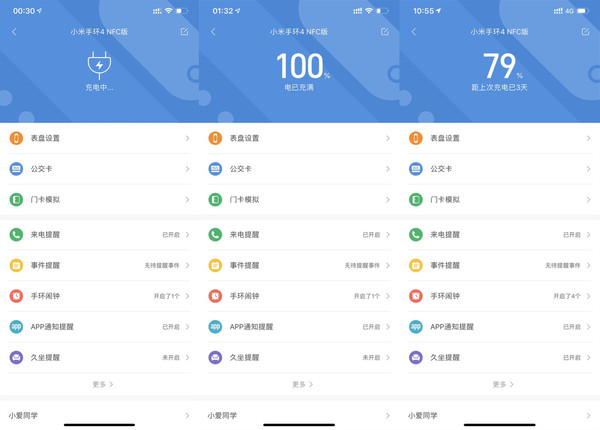Tap green 门卡模拟 icon on charging screen
The image size is (600, 430).
[16, 199]
